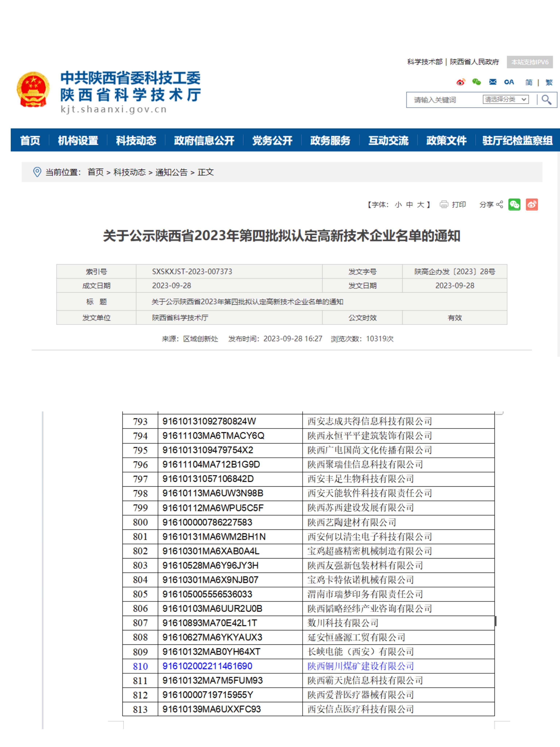Click the code 91610113MA6UW3N98B
Image resolution: width=560 pixels, height=747 pixels.
(x=213, y=493)
